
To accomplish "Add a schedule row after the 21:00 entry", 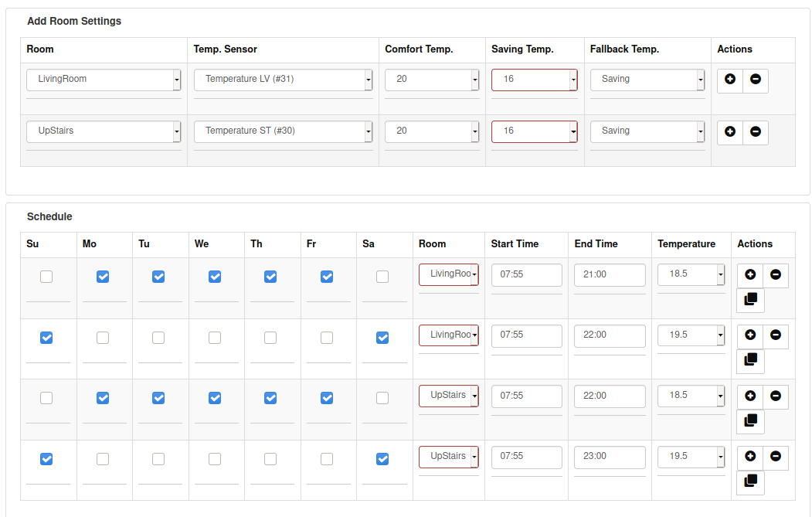I will pyautogui.click(x=749, y=275).
